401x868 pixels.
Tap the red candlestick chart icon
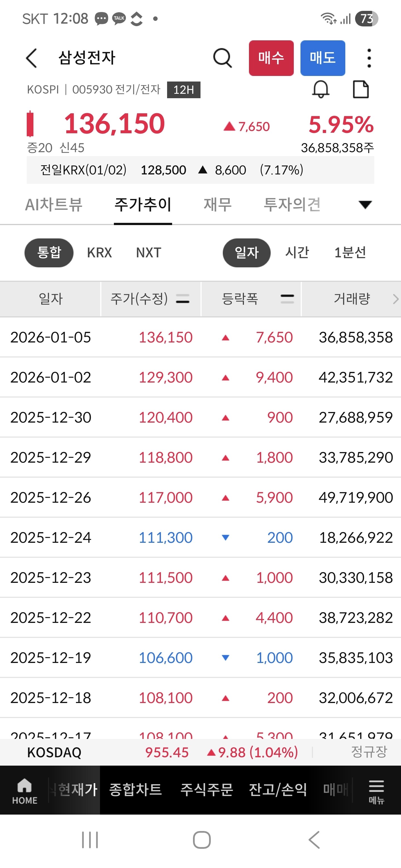coord(30,123)
